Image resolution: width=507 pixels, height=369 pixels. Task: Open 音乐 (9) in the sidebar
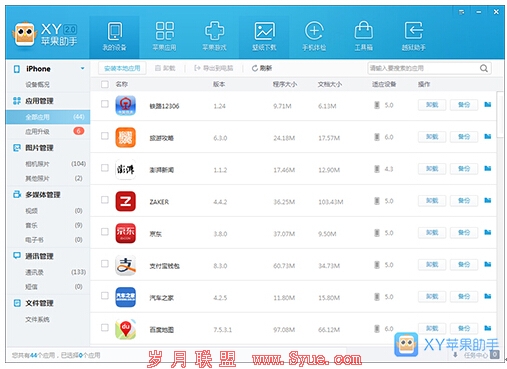[x=48, y=225]
